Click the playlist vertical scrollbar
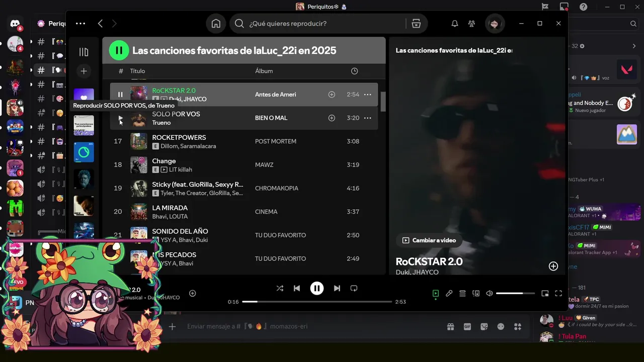 click(x=383, y=102)
